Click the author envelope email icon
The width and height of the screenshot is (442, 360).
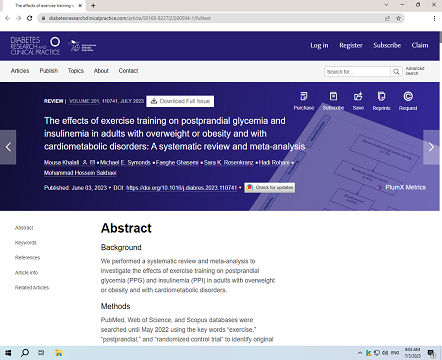92,162
